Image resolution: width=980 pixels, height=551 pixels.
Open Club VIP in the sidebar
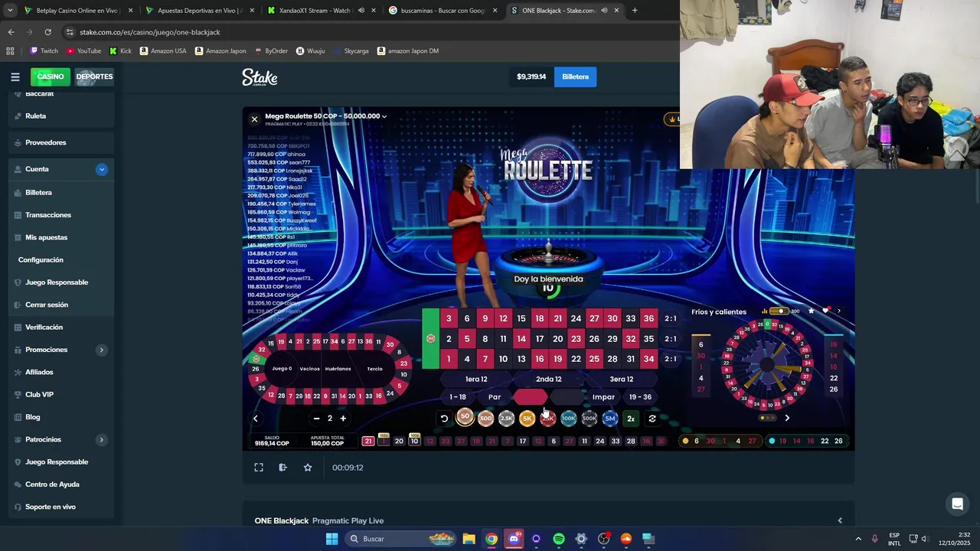[39, 395]
